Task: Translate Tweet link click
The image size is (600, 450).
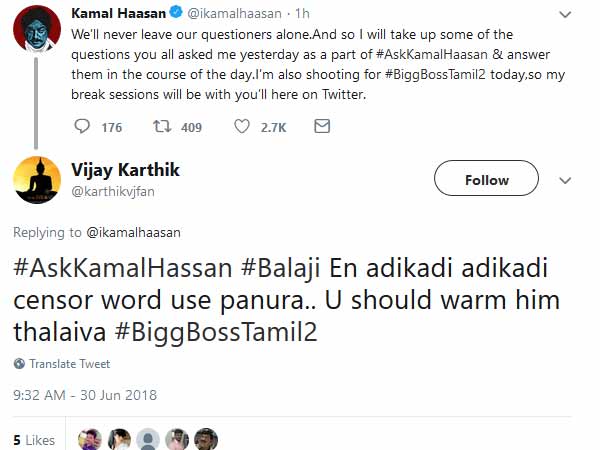Action: tap(69, 364)
